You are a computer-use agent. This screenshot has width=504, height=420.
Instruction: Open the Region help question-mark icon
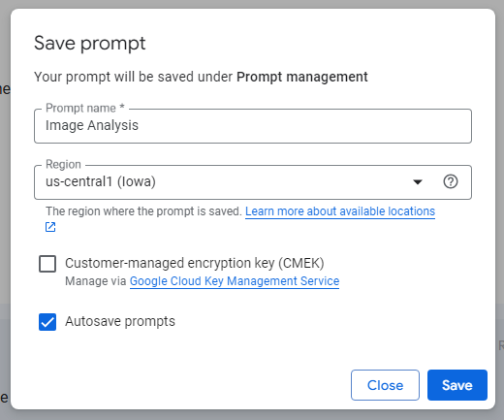pyautogui.click(x=451, y=181)
